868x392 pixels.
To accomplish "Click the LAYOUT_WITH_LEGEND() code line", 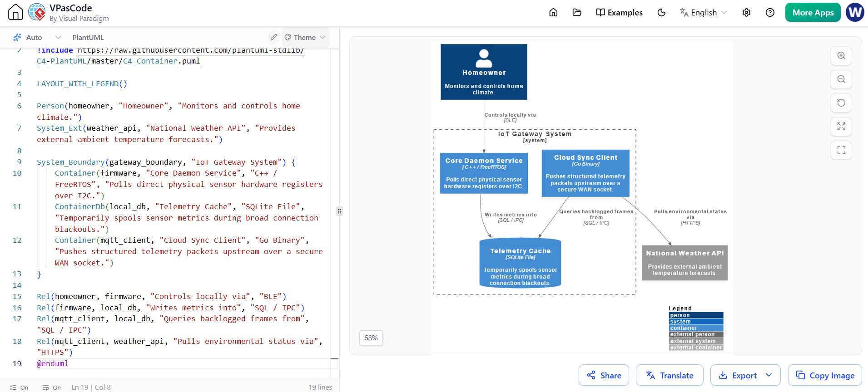I will click(82, 84).
